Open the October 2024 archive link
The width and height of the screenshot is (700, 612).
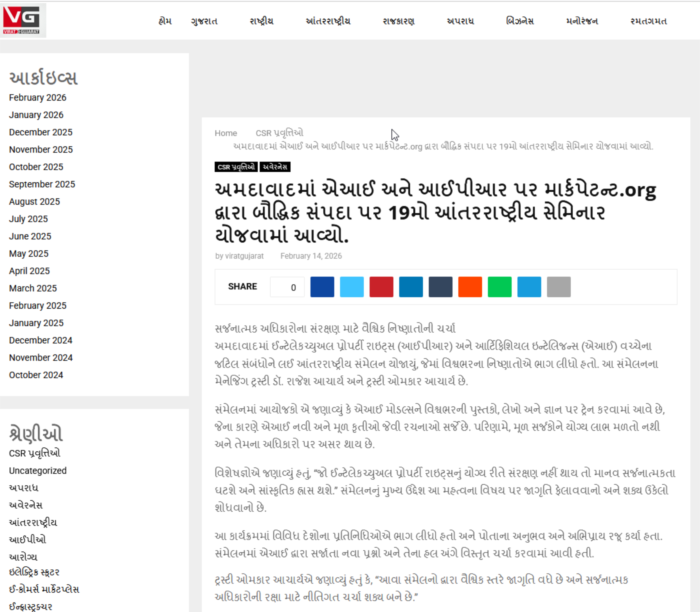pyautogui.click(x=36, y=375)
